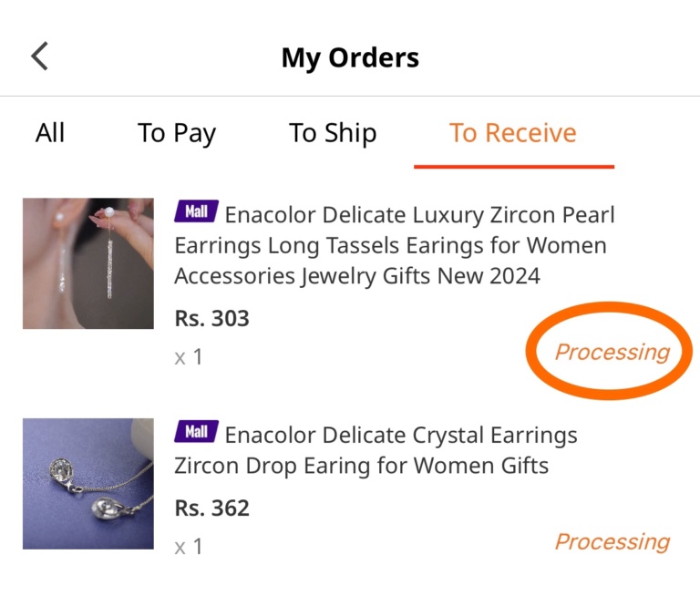Go back using the arrow icon
The height and width of the screenshot is (596, 700).
click(39, 57)
